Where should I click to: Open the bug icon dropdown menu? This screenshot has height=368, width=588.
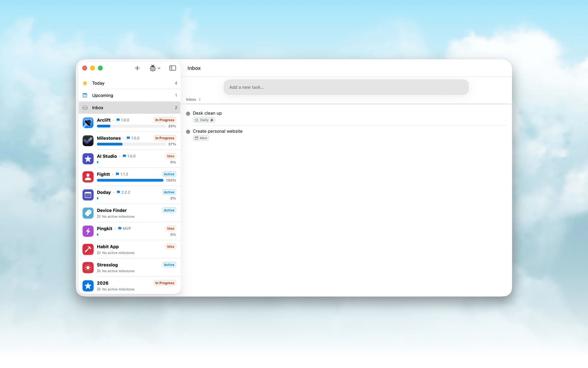click(155, 68)
